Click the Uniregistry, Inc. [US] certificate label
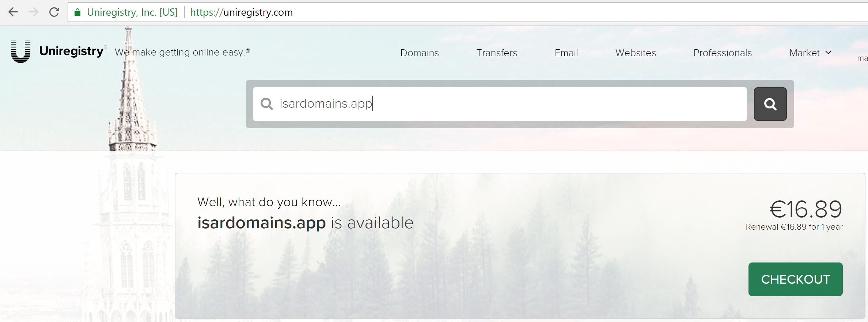Image resolution: width=868 pixels, height=322 pixels. (x=132, y=12)
